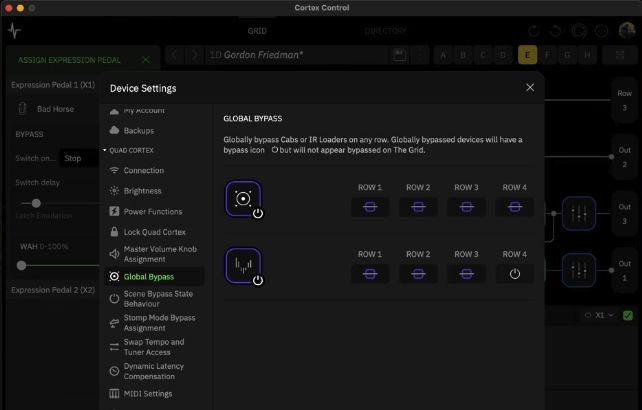Click the Out 3 mixer block

point(579,213)
